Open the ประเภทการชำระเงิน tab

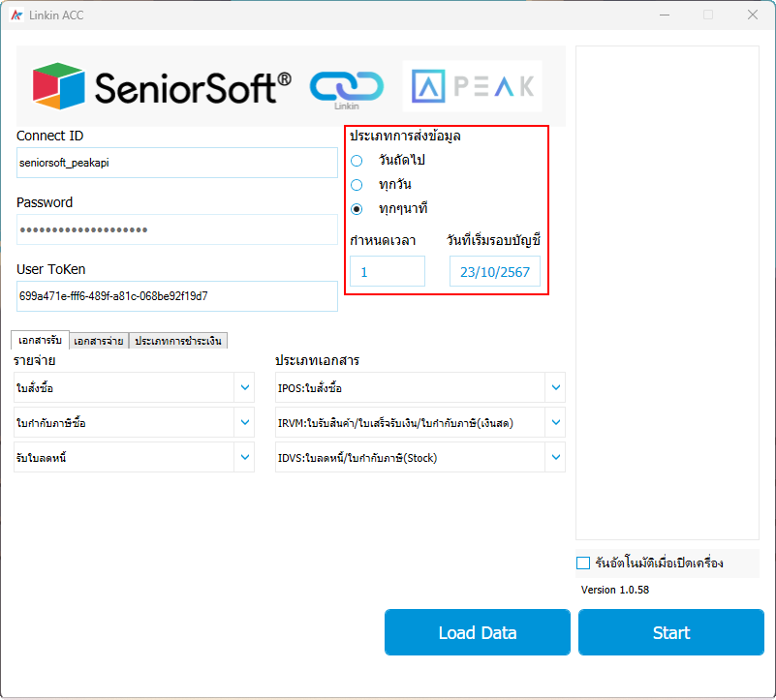178,341
